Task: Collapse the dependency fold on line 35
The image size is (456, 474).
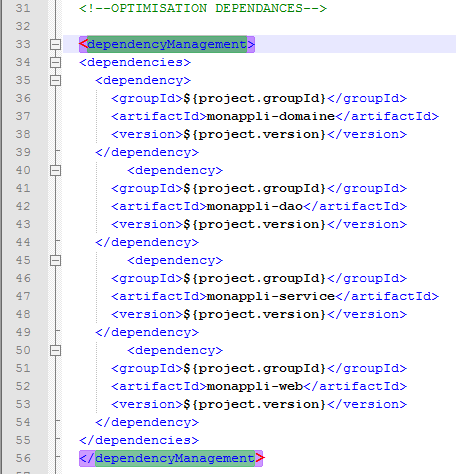Action: 55,80
